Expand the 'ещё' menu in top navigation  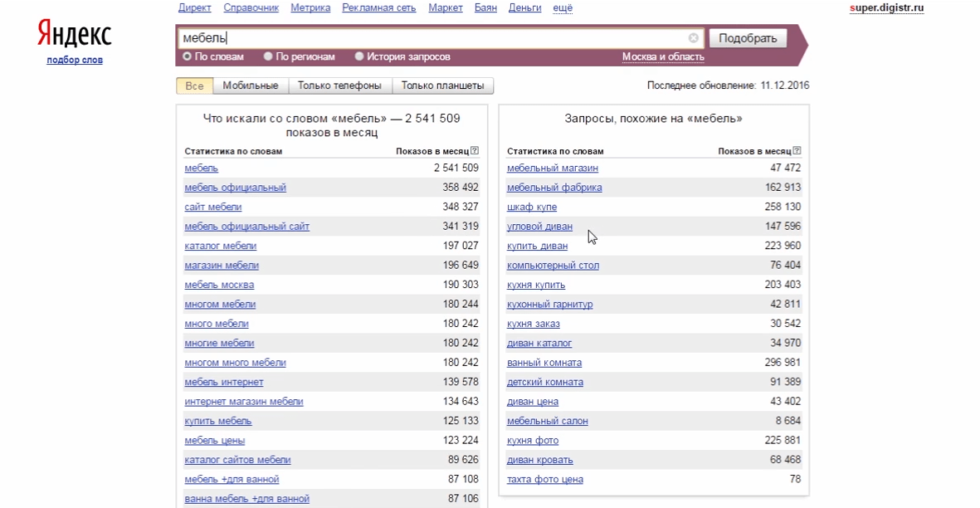pyautogui.click(x=562, y=8)
